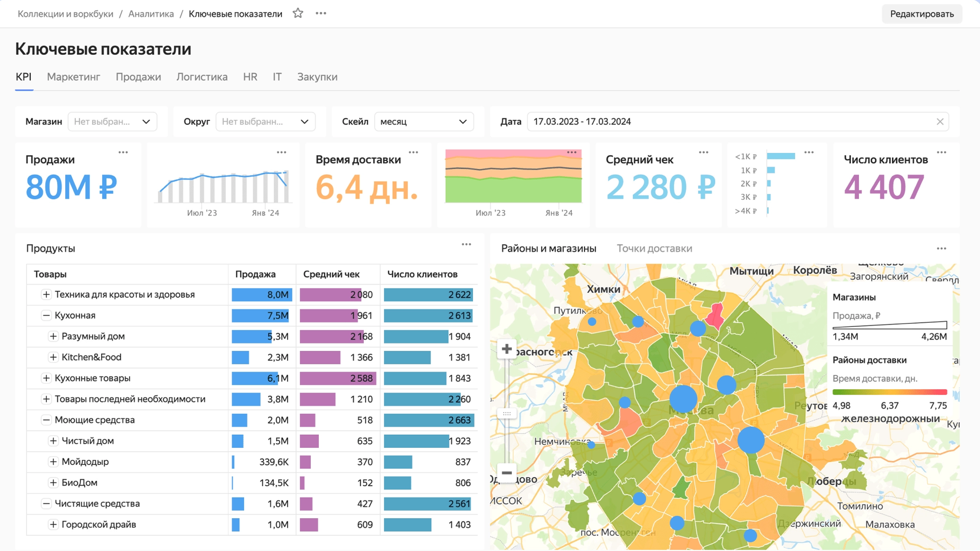Image resolution: width=980 pixels, height=551 pixels.
Task: Open the map widget options menu
Action: click(x=941, y=248)
